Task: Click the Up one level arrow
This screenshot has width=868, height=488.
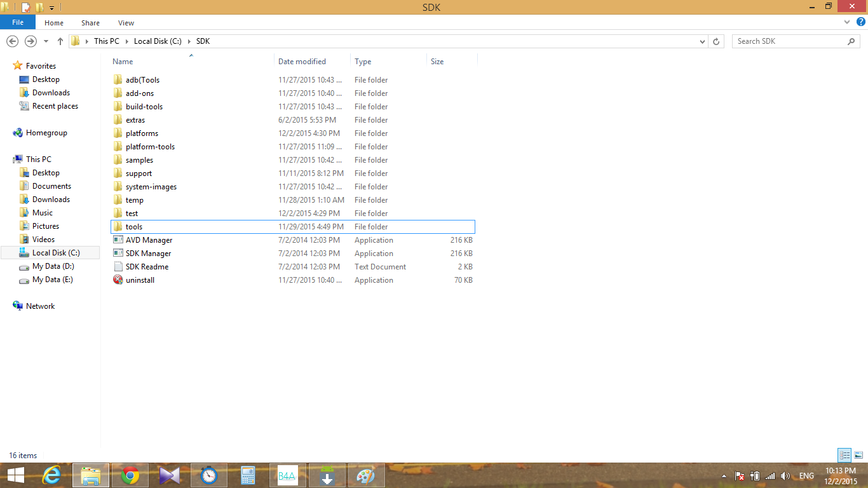Action: pyautogui.click(x=60, y=41)
